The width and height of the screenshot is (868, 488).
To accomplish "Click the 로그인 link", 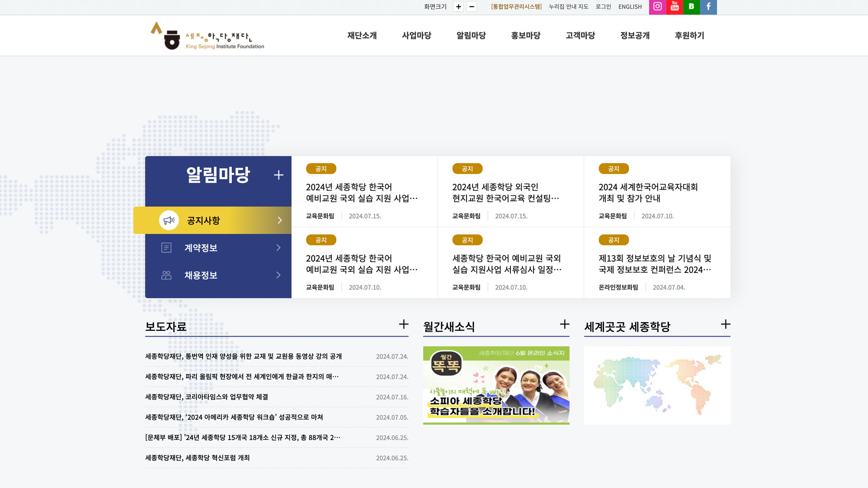I will (603, 7).
